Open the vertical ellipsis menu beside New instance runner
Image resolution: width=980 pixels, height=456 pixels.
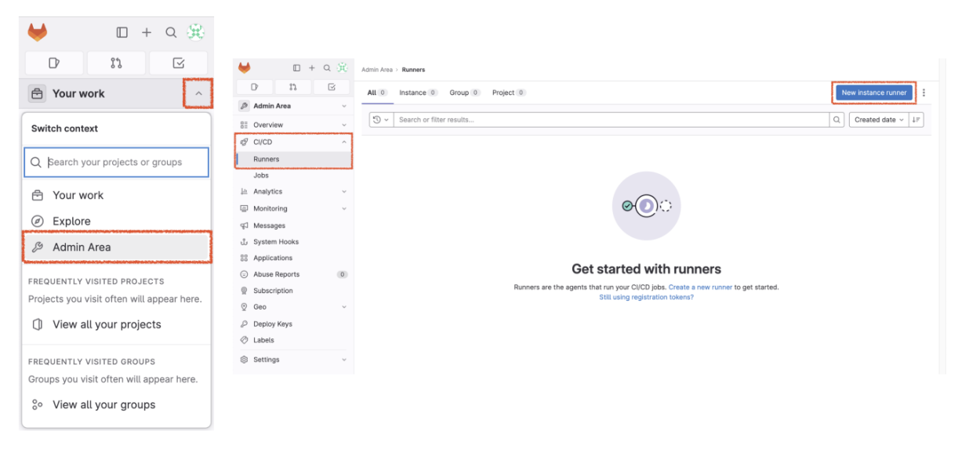tap(924, 92)
